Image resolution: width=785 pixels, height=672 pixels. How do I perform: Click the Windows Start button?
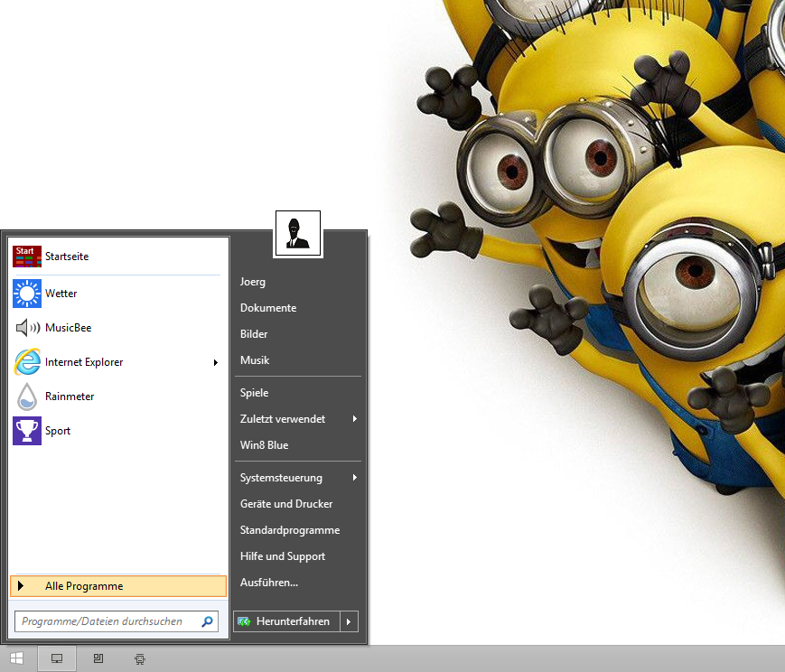click(x=16, y=658)
